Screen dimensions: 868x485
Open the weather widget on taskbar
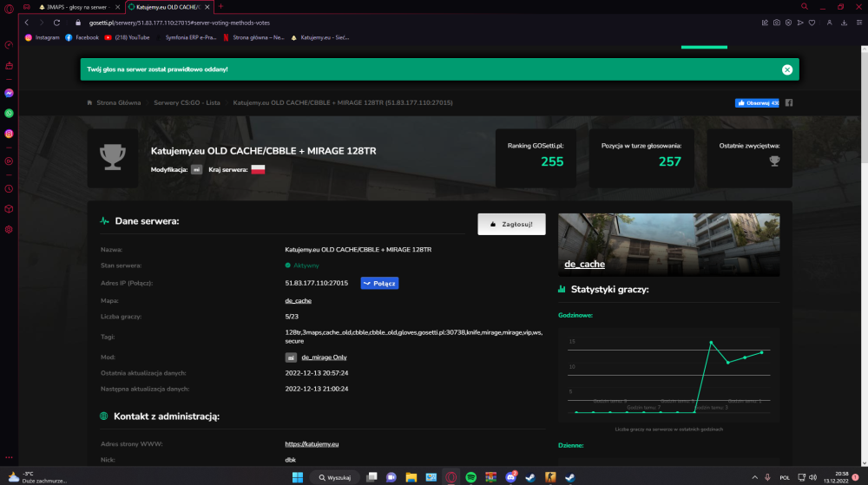(36, 477)
